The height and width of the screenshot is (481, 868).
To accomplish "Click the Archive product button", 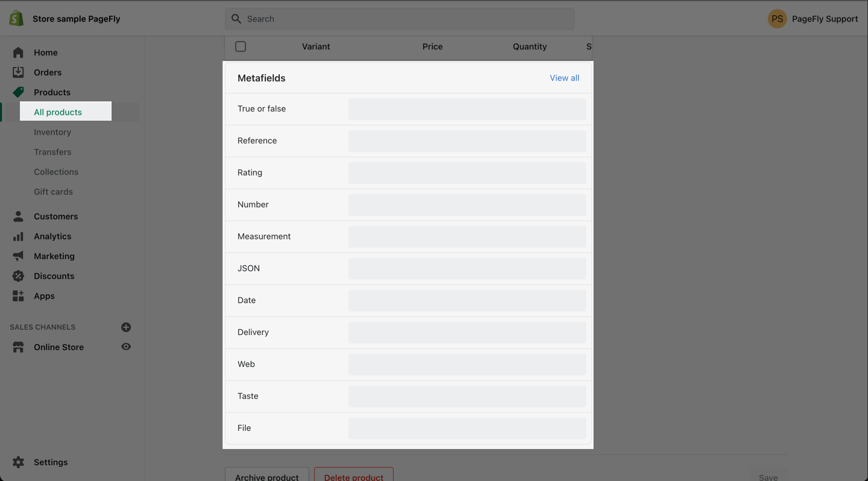I will pos(267,475).
